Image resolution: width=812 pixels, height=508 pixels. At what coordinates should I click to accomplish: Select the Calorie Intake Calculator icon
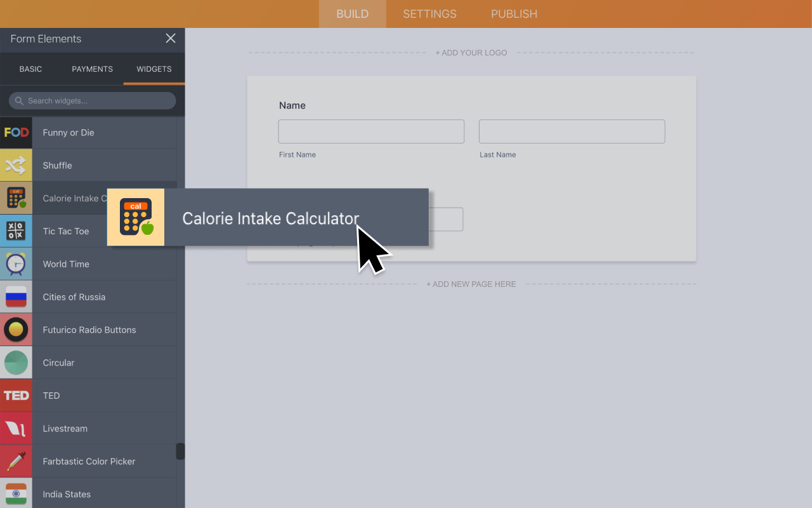16,197
